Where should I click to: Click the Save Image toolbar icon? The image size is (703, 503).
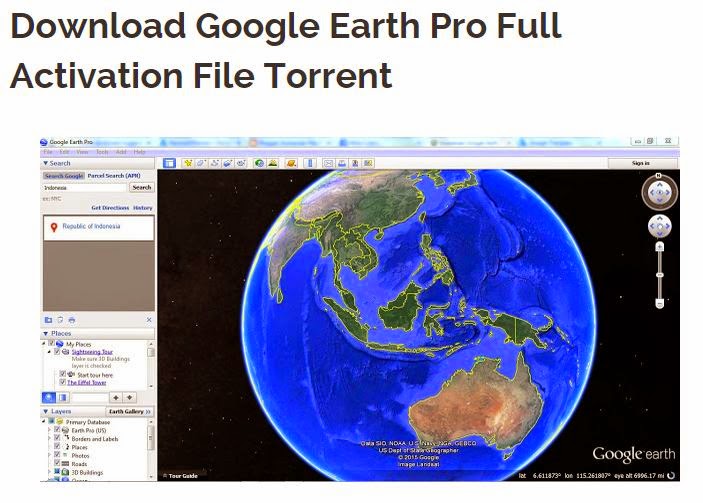[x=355, y=163]
